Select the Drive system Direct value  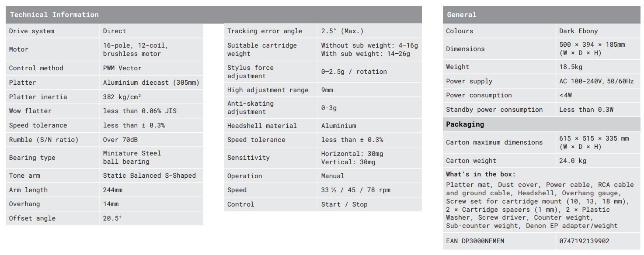115,31
